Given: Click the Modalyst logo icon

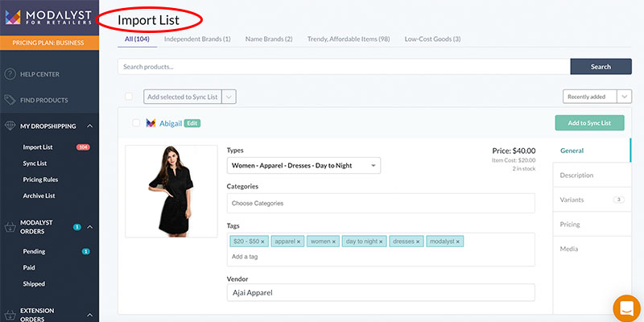Looking at the screenshot, I should (x=13, y=17).
